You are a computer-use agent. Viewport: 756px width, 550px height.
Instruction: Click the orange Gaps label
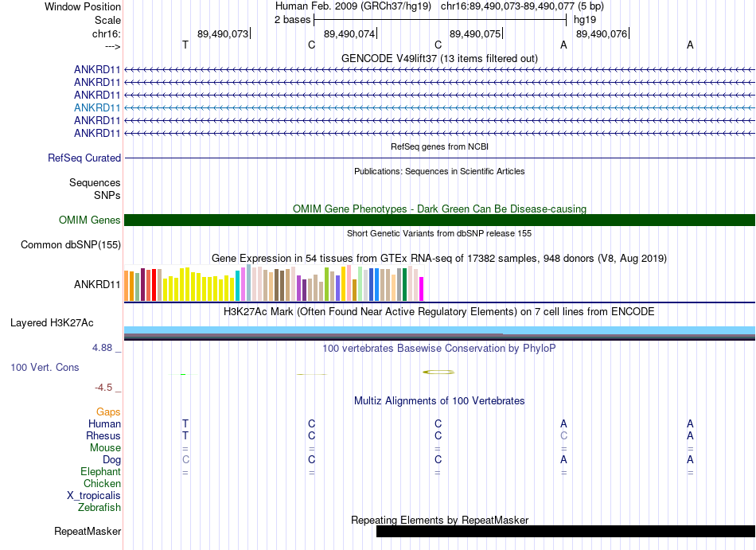click(108, 412)
